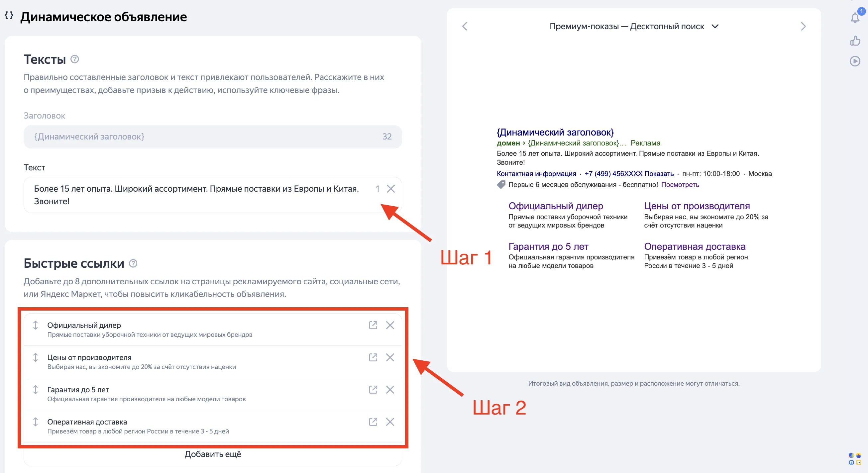Image resolution: width=868 pixels, height=473 pixels.
Task: Remove the Цены от производителя quick link
Action: (390, 357)
